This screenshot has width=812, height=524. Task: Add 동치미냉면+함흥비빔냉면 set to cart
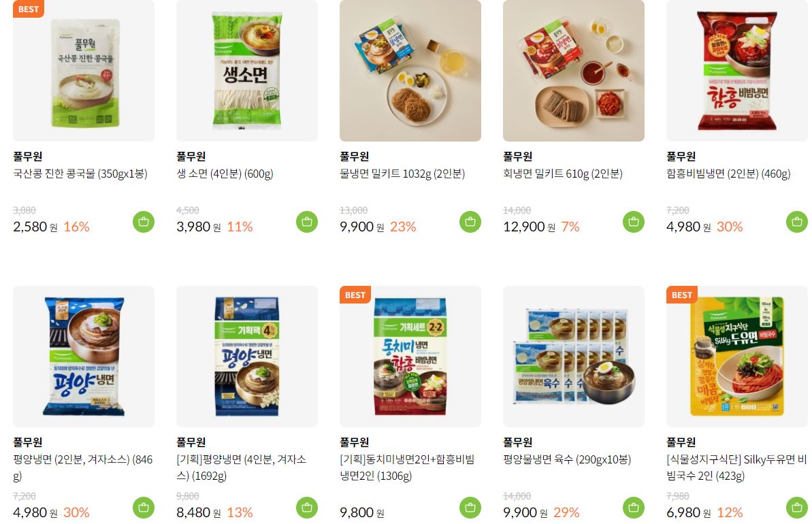pos(470,508)
